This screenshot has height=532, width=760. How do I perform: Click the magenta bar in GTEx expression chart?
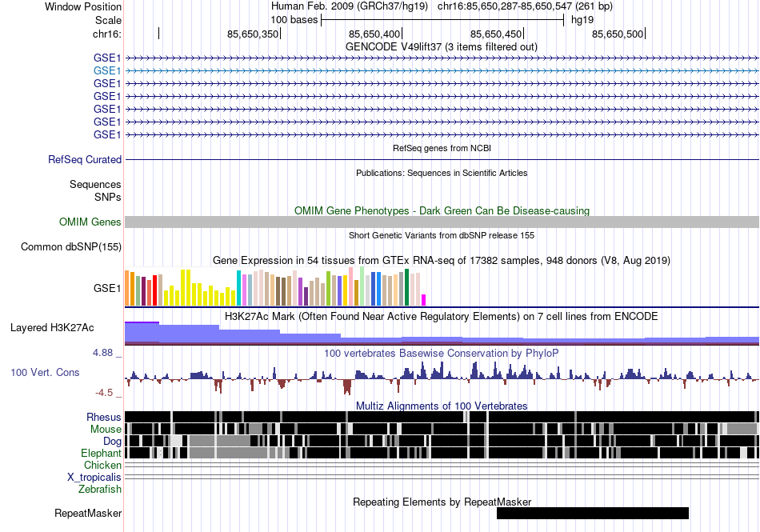(x=424, y=300)
